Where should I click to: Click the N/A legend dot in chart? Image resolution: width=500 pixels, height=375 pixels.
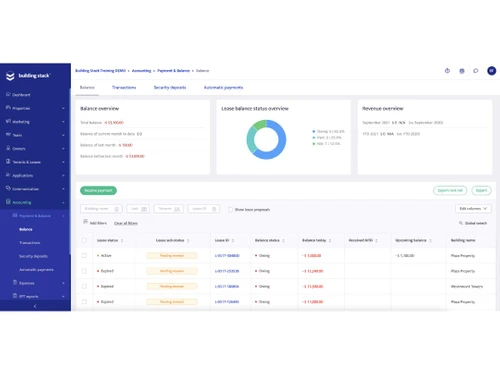click(314, 144)
